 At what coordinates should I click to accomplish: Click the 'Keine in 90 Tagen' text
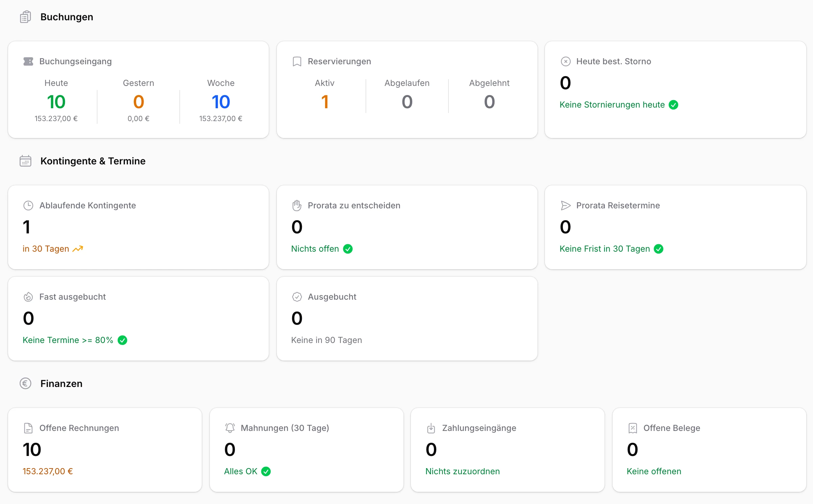pos(327,340)
